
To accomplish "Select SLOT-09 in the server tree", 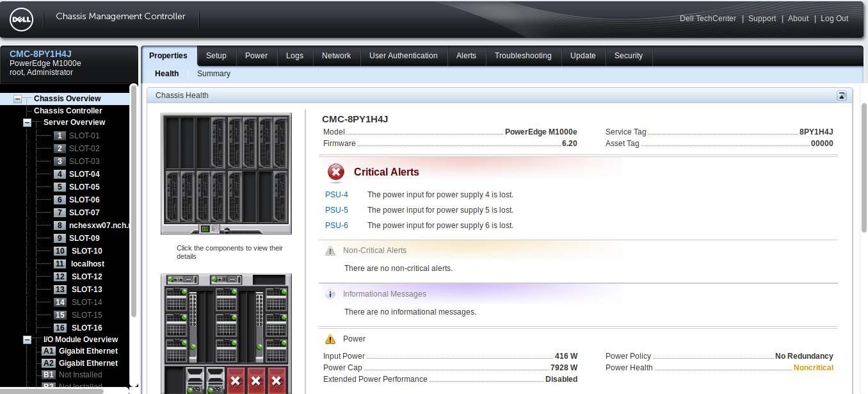I will click(84, 238).
